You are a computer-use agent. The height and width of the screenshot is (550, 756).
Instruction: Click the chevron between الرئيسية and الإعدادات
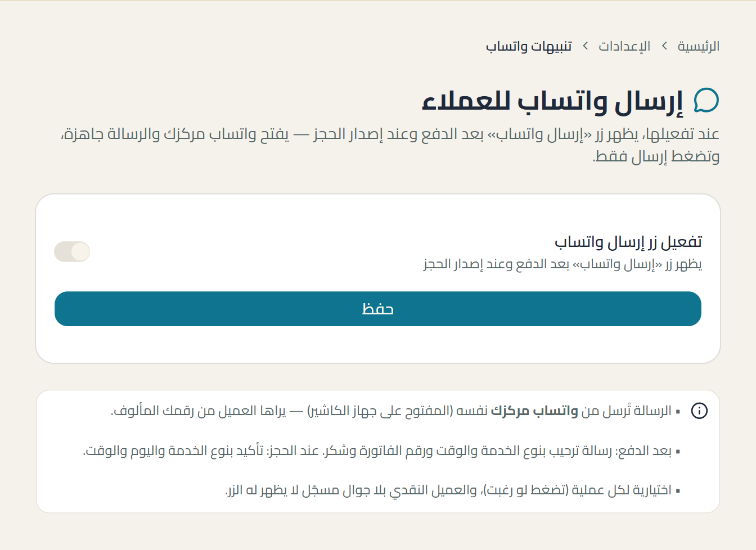pos(664,46)
